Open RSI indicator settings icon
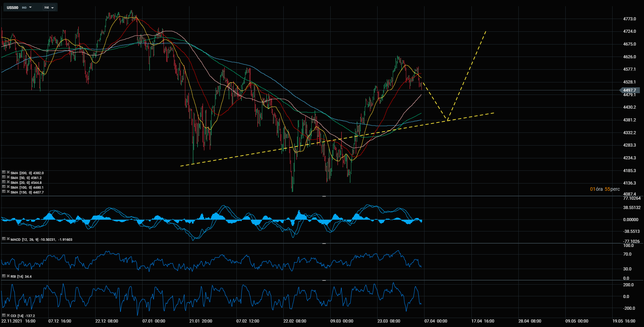This screenshot has width=644, height=327. click(4, 275)
